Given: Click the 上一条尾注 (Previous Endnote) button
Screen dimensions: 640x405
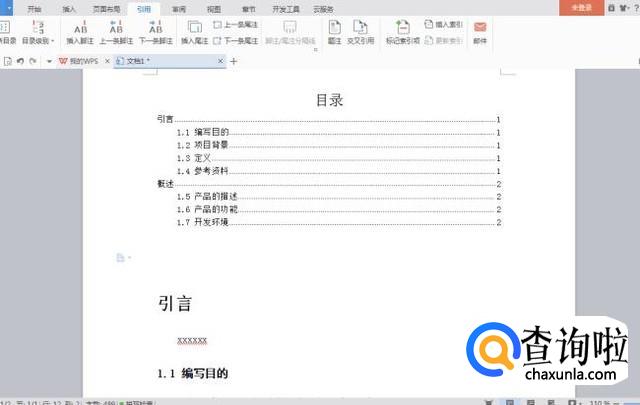Looking at the screenshot, I should [x=238, y=23].
